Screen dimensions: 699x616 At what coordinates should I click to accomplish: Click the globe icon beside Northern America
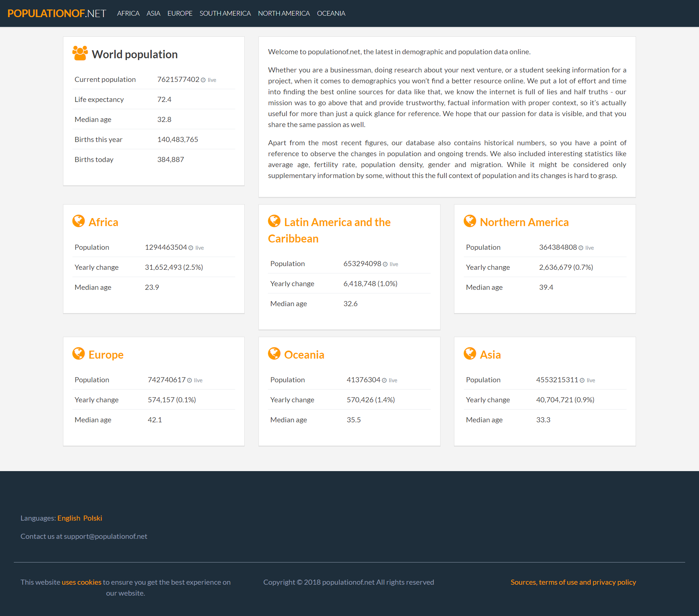click(470, 221)
